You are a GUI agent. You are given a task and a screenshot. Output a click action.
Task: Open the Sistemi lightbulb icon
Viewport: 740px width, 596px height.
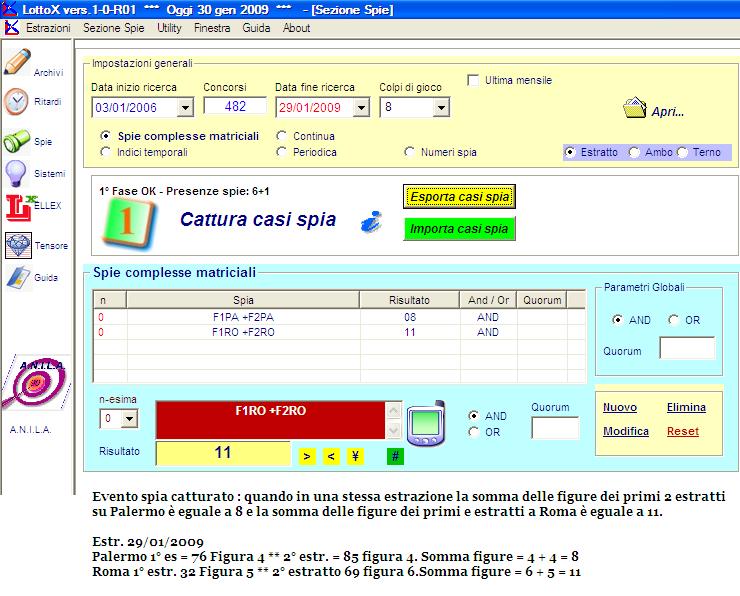16,173
